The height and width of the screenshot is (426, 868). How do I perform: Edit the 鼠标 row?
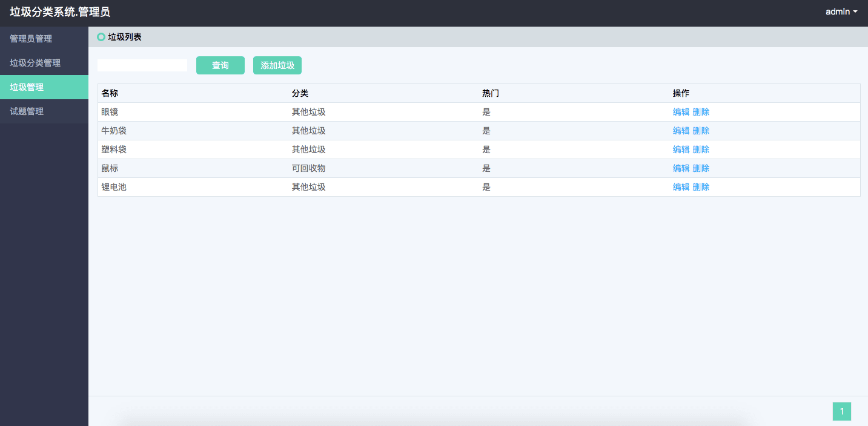coord(681,168)
